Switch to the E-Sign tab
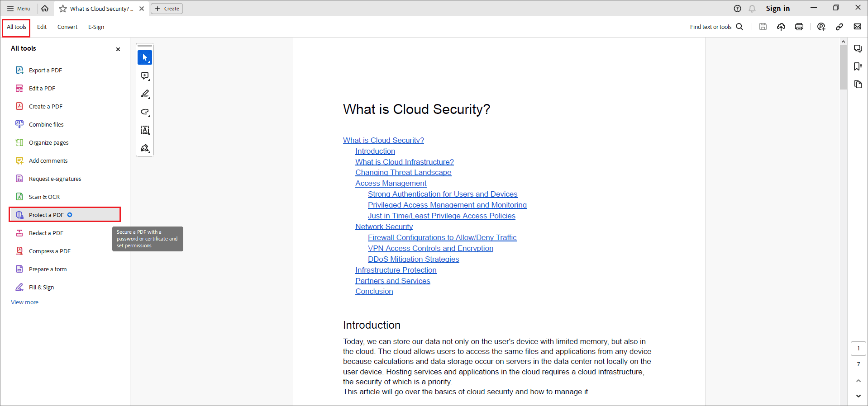Screen dimensions: 868x406 96,27
